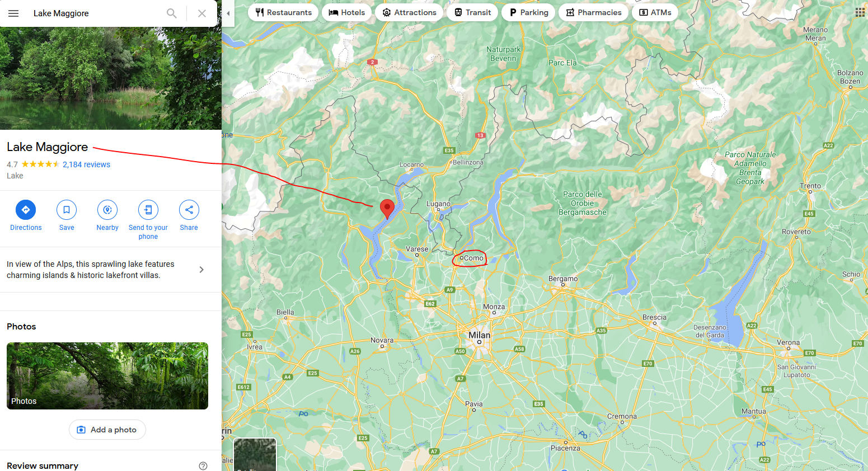Open the 2,184 reviews link
This screenshot has width=868, height=471.
[x=86, y=164]
